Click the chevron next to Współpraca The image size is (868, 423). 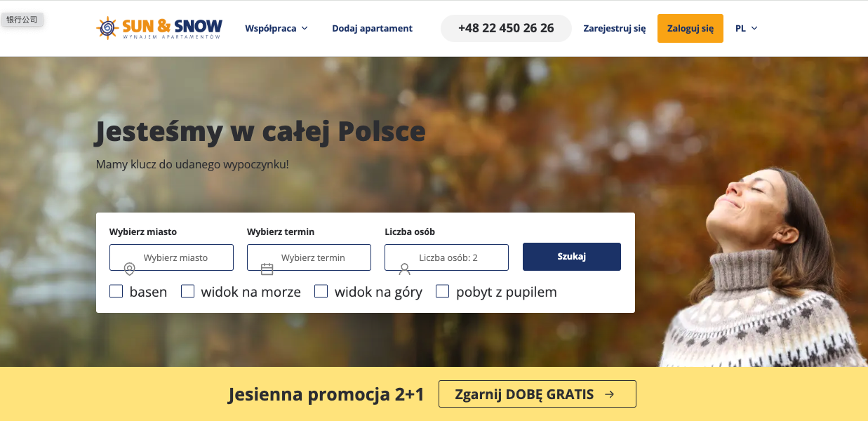coord(305,29)
